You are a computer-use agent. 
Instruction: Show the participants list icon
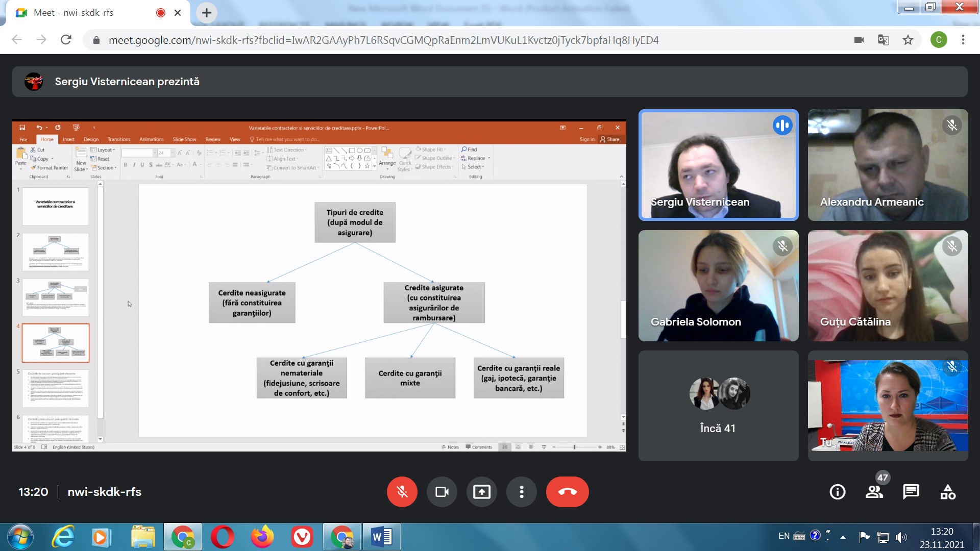[874, 492]
